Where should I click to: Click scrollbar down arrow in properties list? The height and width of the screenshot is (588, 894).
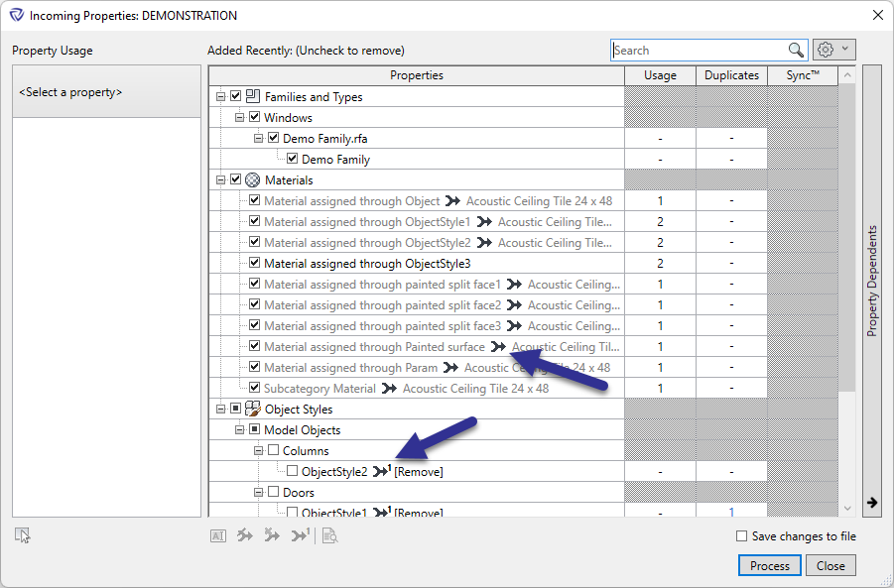847,509
